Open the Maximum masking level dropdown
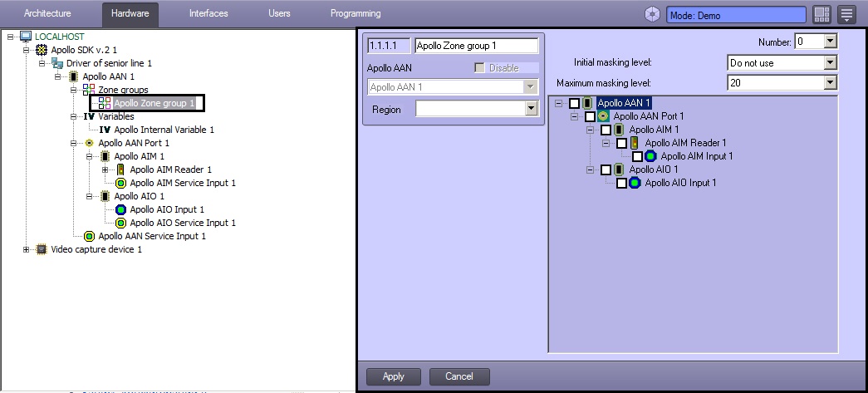This screenshot has height=393, width=868. pyautogui.click(x=829, y=83)
